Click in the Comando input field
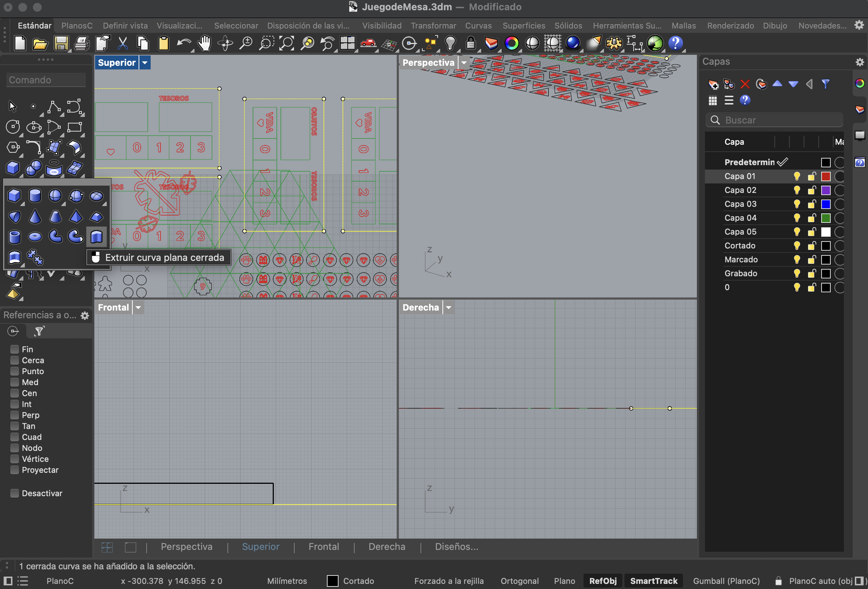Viewport: 868px width, 589px height. [x=46, y=80]
